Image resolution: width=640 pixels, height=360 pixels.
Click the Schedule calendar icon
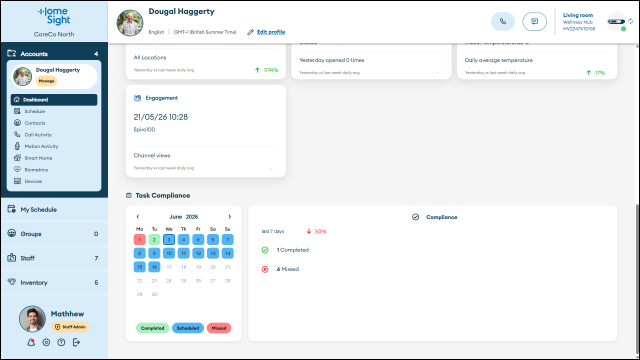point(17,111)
